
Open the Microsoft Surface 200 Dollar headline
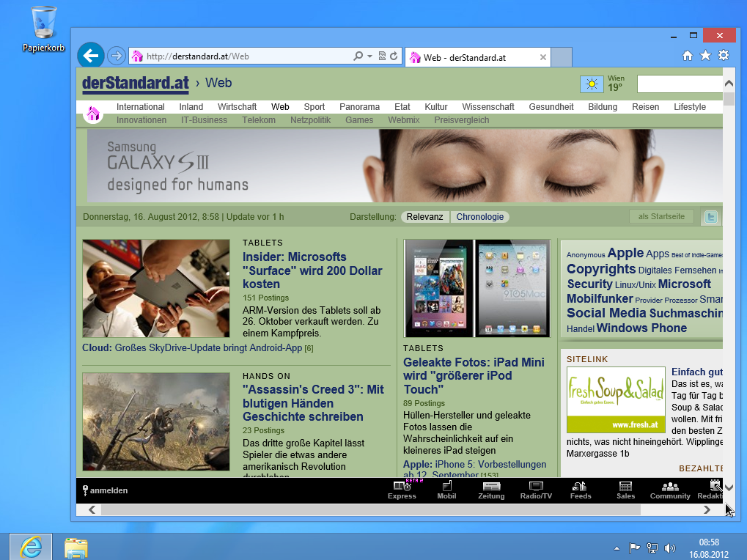pyautogui.click(x=312, y=270)
